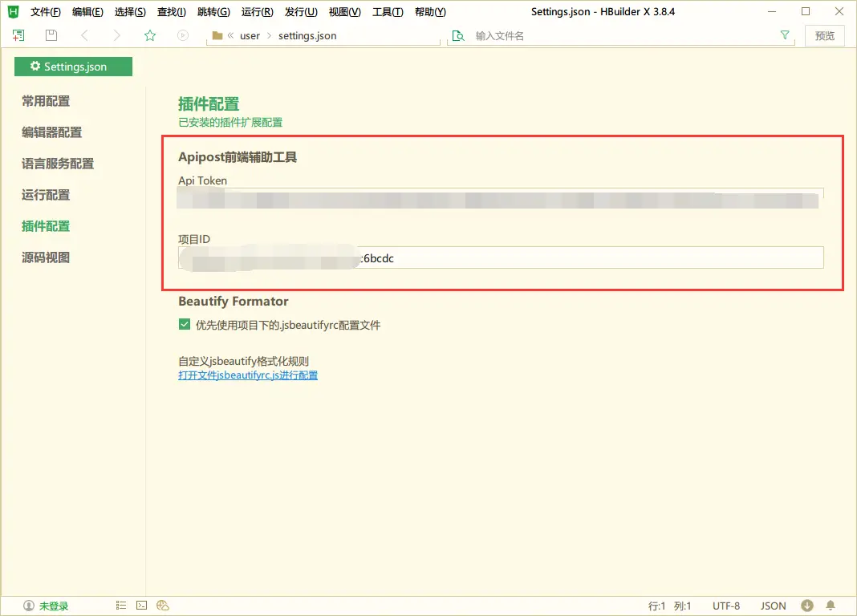Switch to 编辑器配置 settings section
This screenshot has height=616, width=857.
[52, 132]
